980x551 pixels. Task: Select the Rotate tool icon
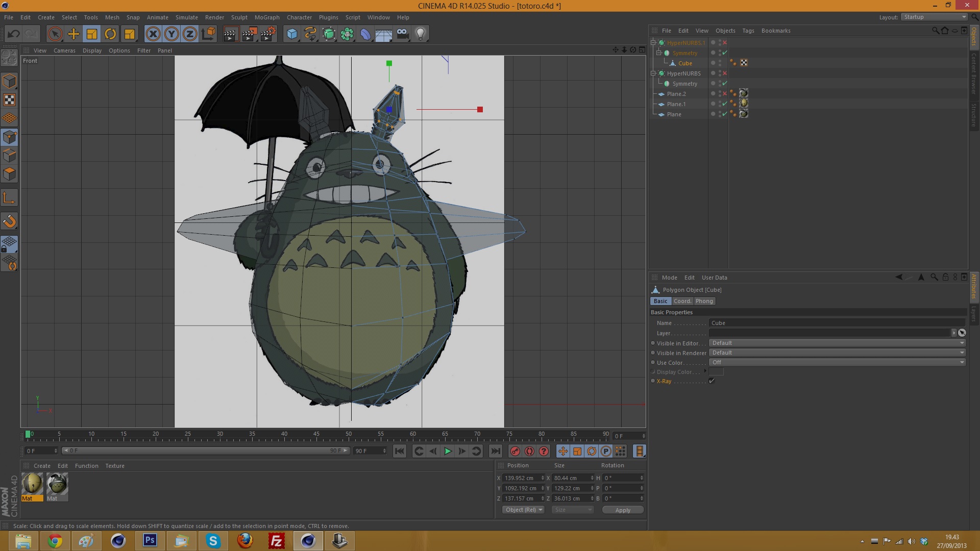[110, 34]
